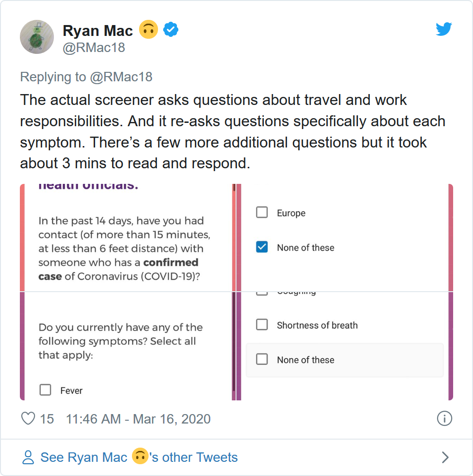
Task: Like the tweet with heart icon
Action: [28, 419]
